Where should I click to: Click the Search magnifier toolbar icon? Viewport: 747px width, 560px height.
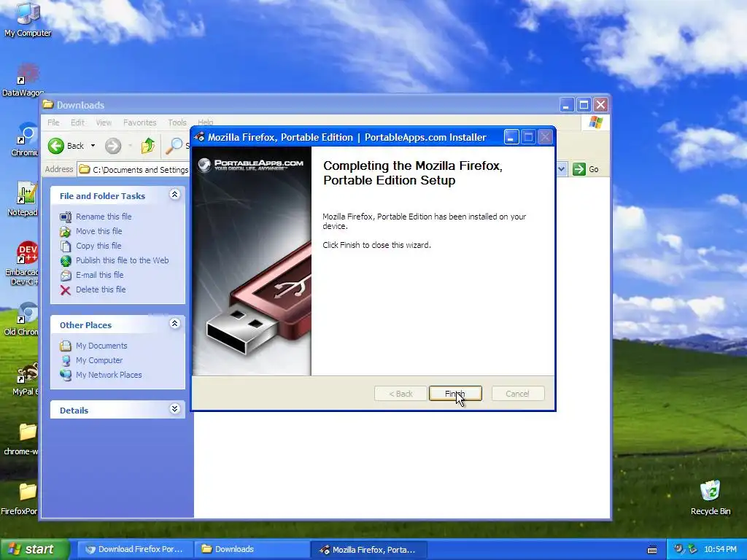[174, 146]
